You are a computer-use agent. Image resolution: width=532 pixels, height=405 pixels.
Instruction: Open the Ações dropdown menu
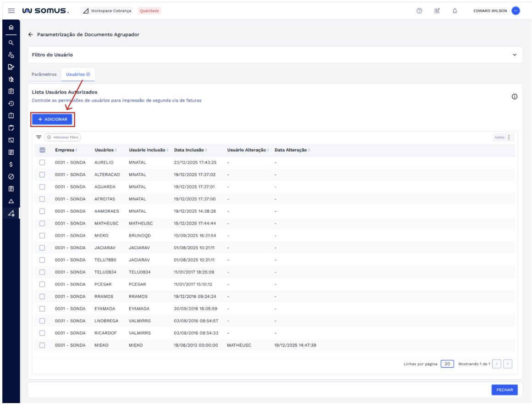(504, 137)
